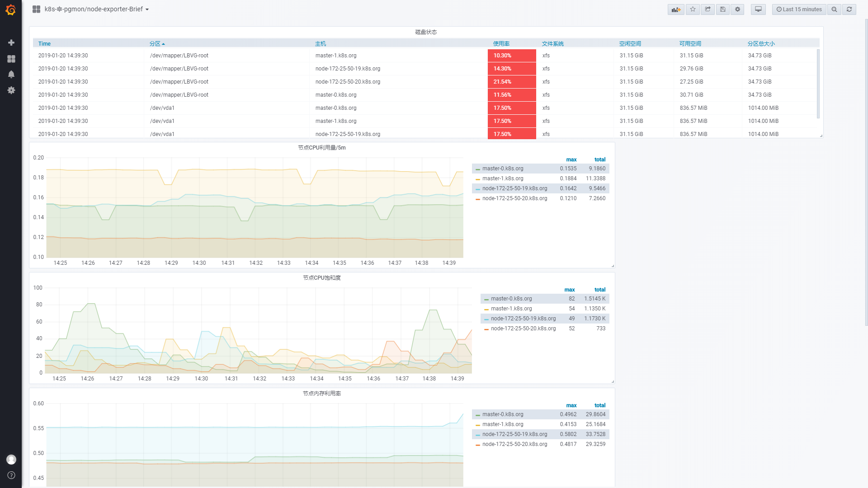Sort the table by 使用率 column header
Image resolution: width=868 pixels, height=488 pixels.
(501, 44)
